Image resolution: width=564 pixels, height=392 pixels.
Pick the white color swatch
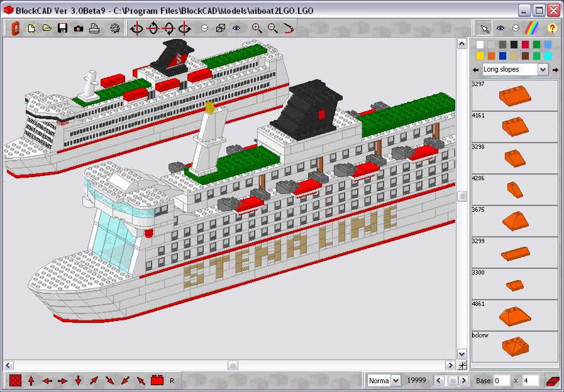coord(480,45)
